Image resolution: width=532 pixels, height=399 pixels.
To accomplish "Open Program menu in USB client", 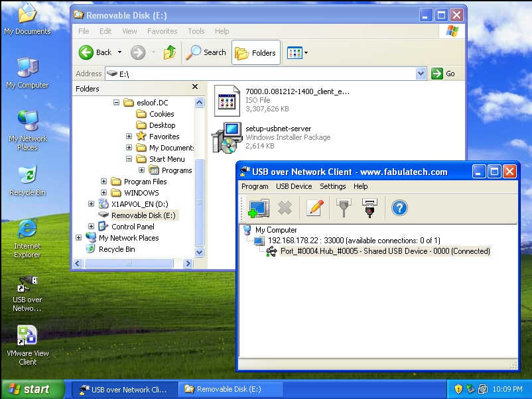I will [255, 186].
